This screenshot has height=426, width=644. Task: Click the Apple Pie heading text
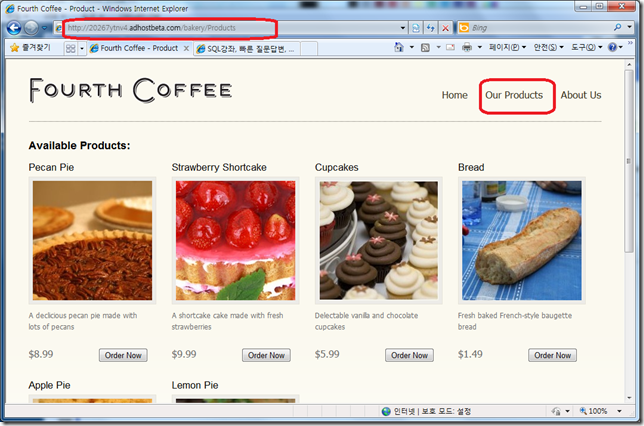[49, 385]
